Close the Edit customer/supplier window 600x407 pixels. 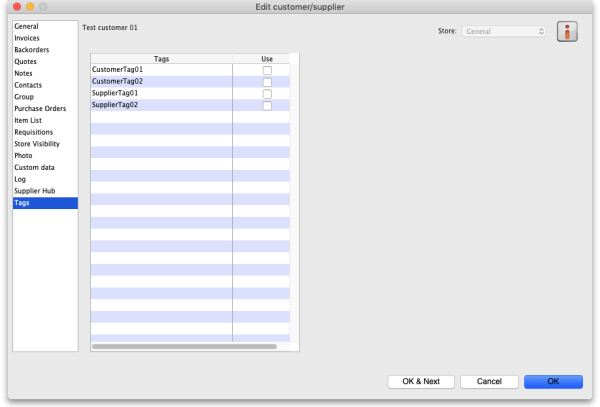pyautogui.click(x=15, y=7)
